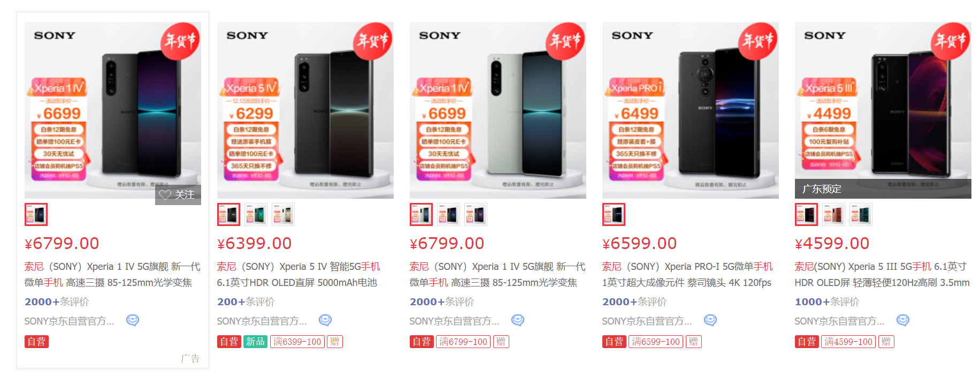
Task: Click chat icon for Xperia PRO-I seller
Action: 710,320
